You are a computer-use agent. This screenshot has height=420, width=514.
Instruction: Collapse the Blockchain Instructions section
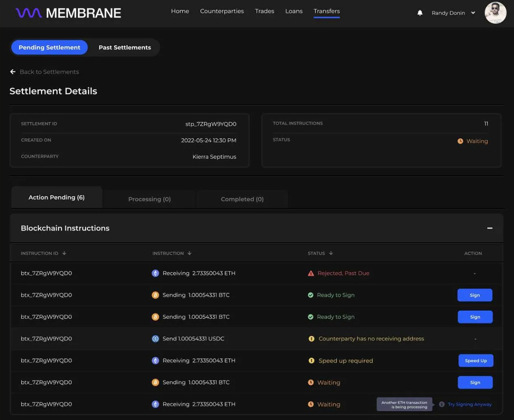coord(490,228)
